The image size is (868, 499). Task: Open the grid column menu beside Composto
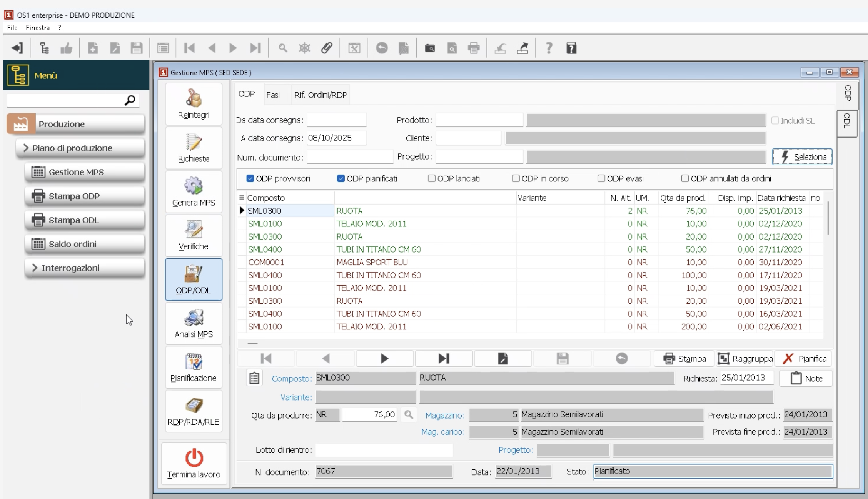point(242,198)
